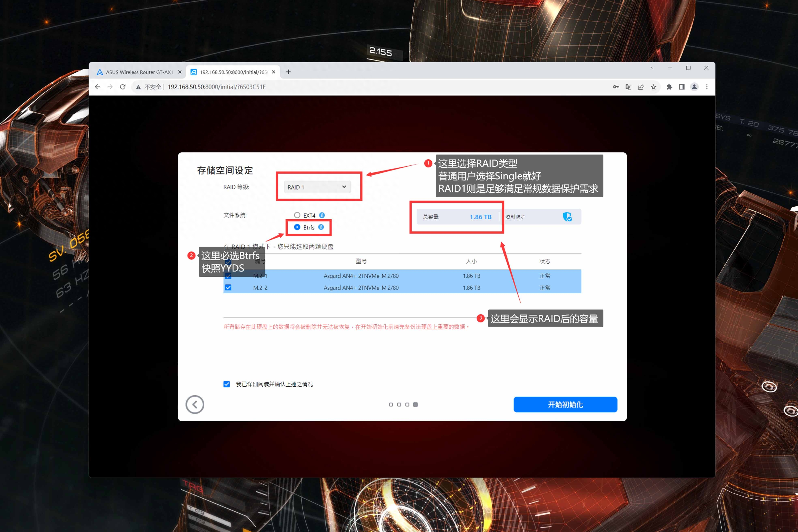
Task: Toggle the read-and-confirmed agreement checkbox
Action: pyautogui.click(x=227, y=384)
